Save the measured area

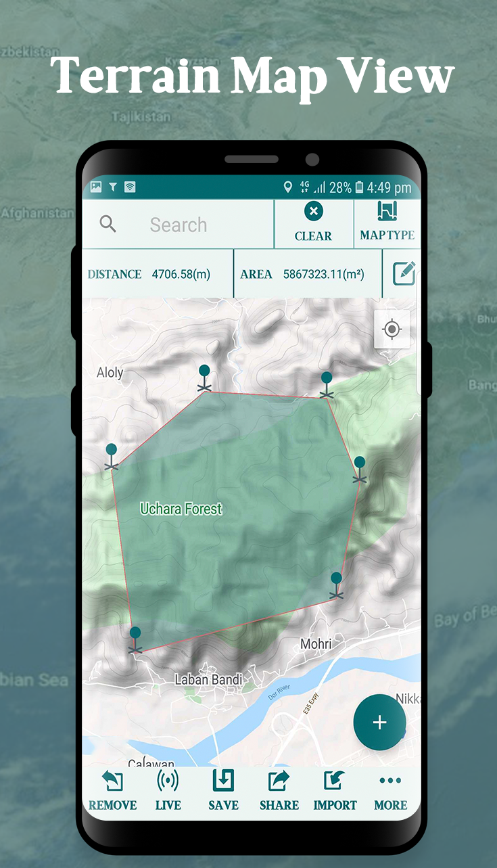[223, 790]
